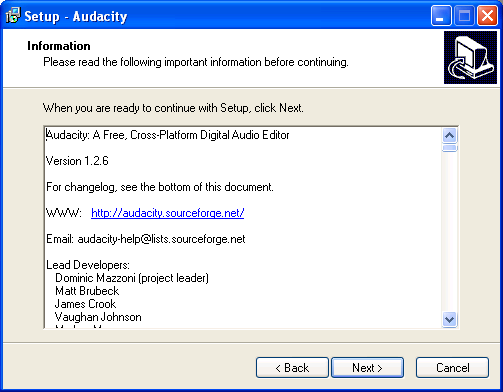Minimize the Setup window
The height and width of the screenshot is (392, 503).
(x=441, y=15)
